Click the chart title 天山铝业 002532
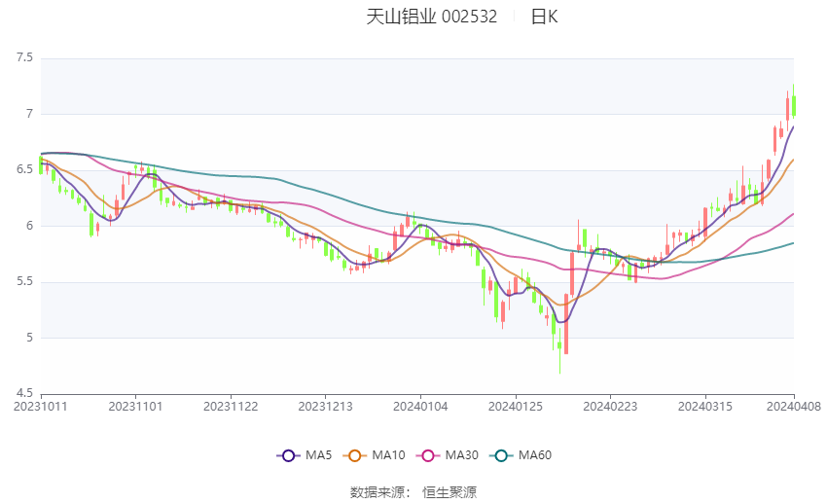The width and height of the screenshot is (827, 504). click(x=431, y=17)
